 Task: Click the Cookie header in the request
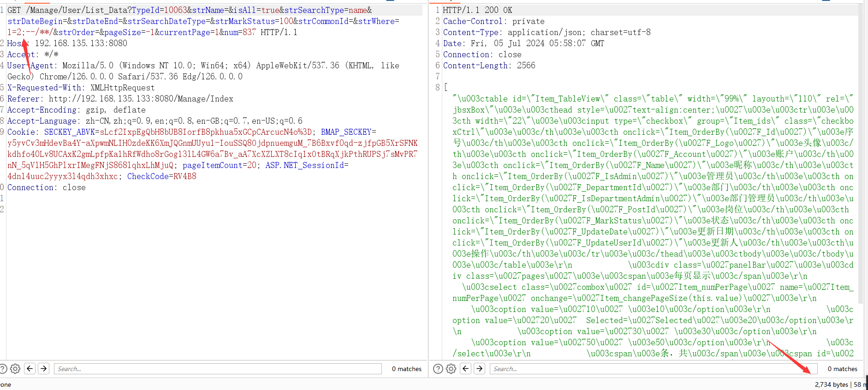pos(21,132)
